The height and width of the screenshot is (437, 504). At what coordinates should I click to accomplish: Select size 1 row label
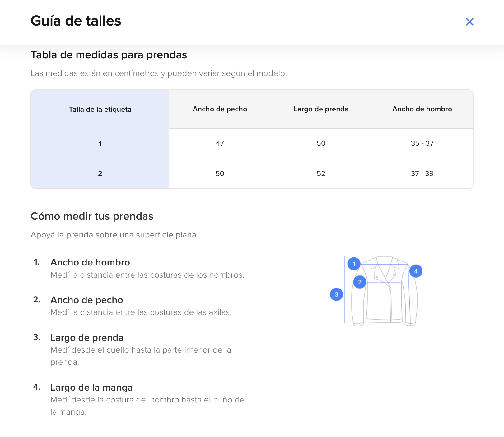pyautogui.click(x=100, y=143)
